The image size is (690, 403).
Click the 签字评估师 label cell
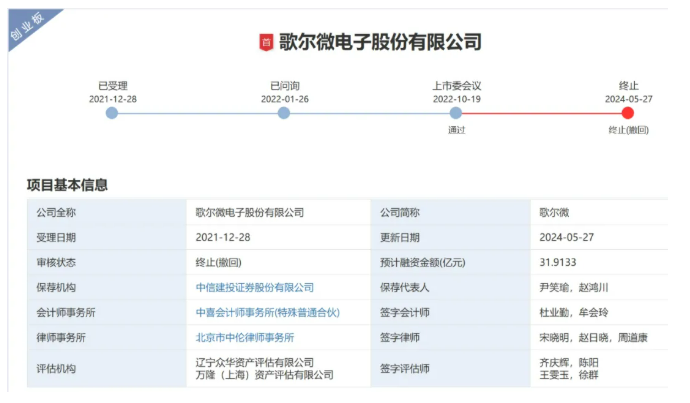(451, 369)
